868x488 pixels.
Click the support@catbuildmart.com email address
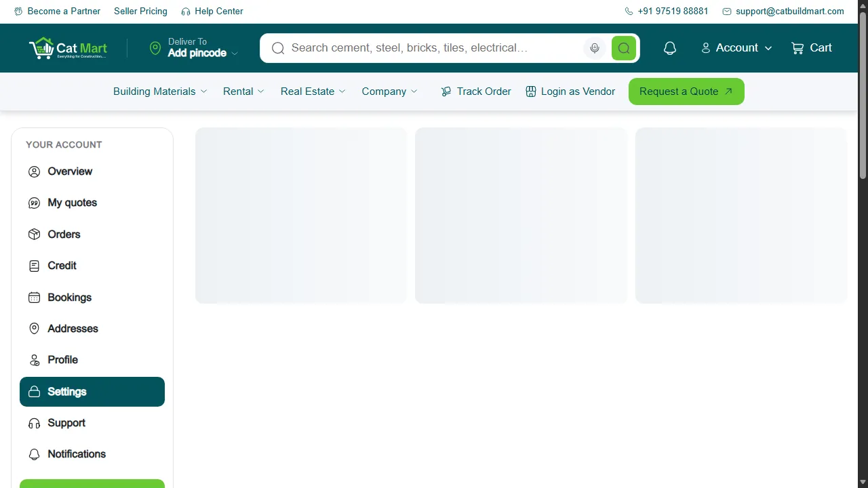coord(790,12)
